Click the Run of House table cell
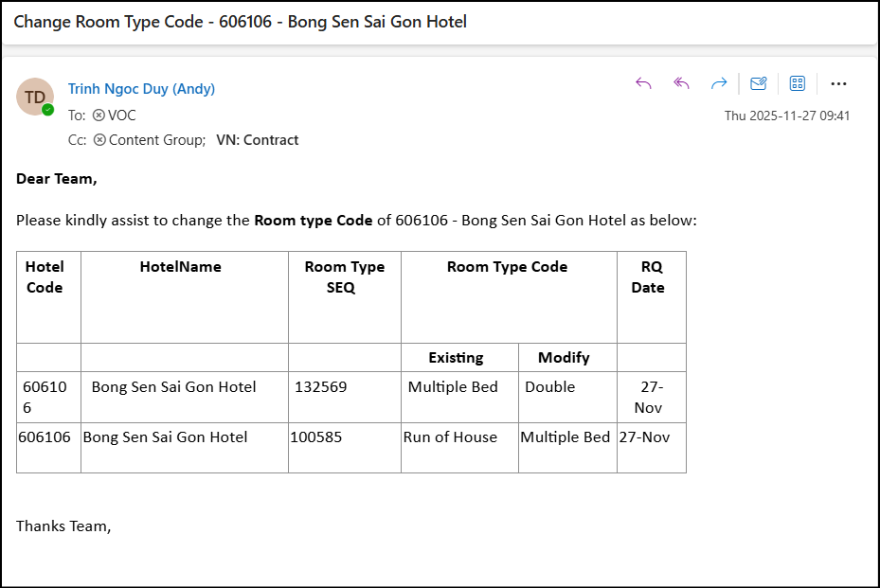Screen dimensions: 880x588 (450, 437)
